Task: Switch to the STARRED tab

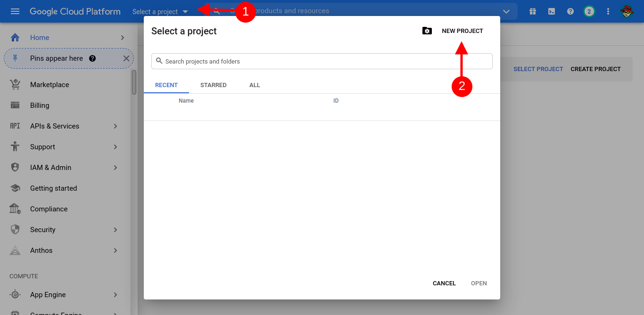Action: pyautogui.click(x=214, y=85)
